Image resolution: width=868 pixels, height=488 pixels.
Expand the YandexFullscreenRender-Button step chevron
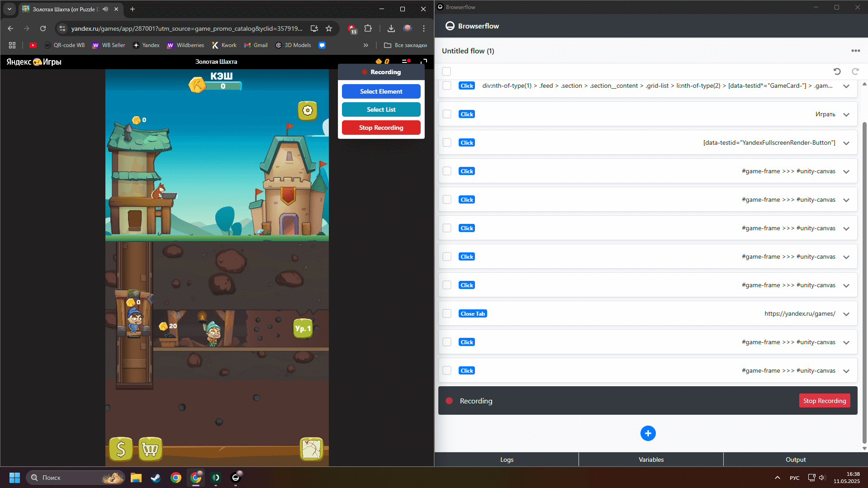point(846,143)
